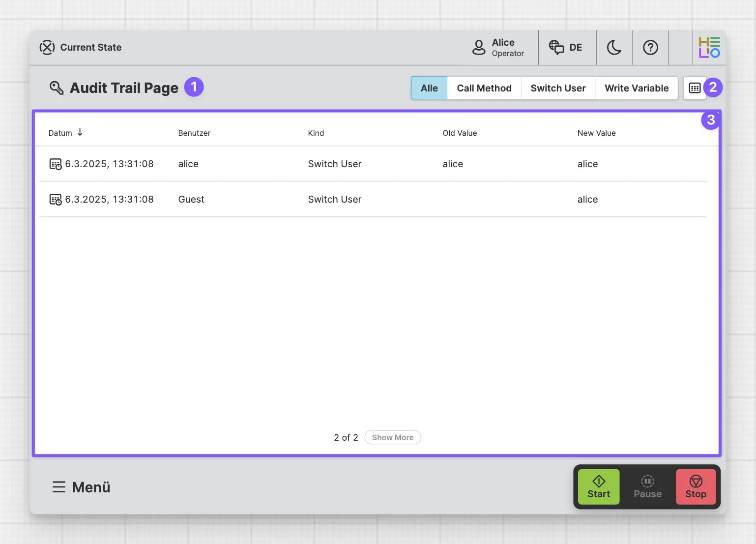The height and width of the screenshot is (544, 756).
Task: Open the Alice Operator user profile
Action: point(498,48)
